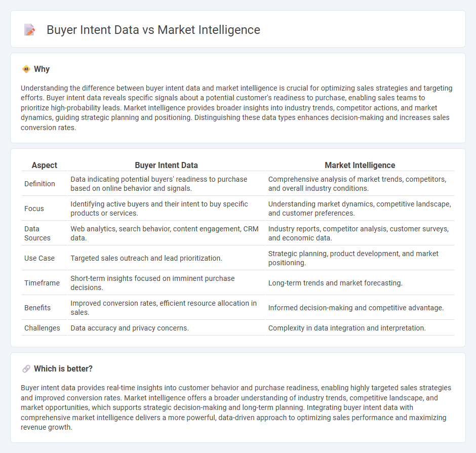
Task: Select the 'Benefits' row label
Action: tap(37, 308)
